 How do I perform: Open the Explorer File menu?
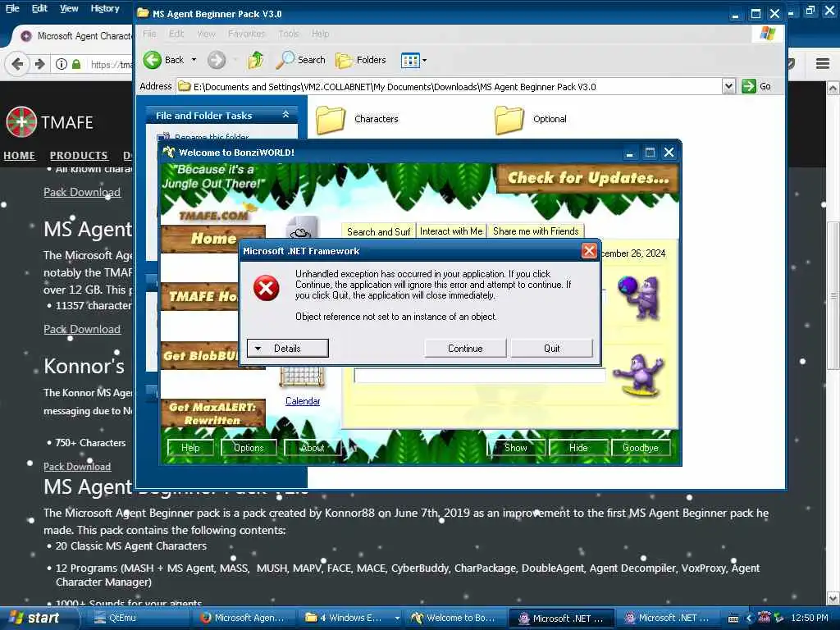[x=149, y=34]
